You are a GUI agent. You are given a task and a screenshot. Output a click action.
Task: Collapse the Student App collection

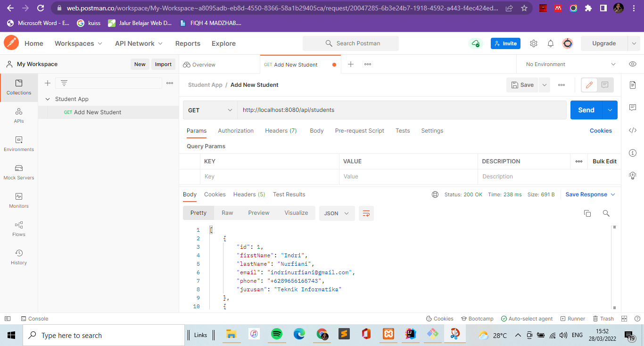coord(47,99)
